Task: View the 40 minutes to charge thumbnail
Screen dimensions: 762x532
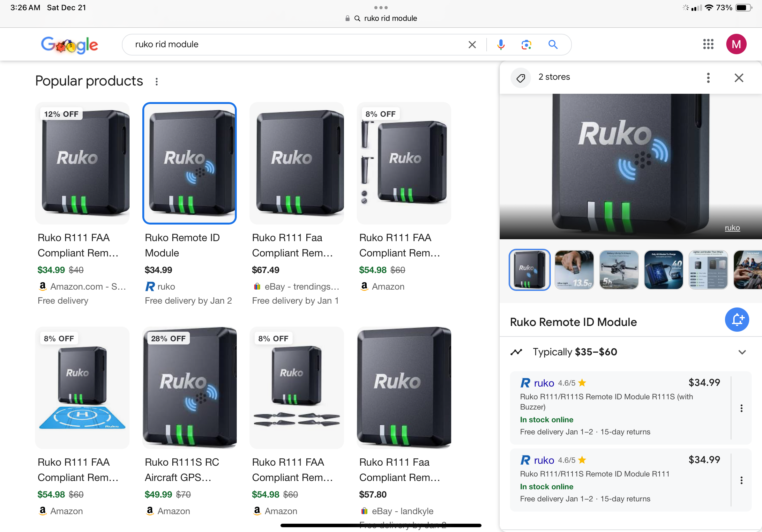Action: coord(663,270)
